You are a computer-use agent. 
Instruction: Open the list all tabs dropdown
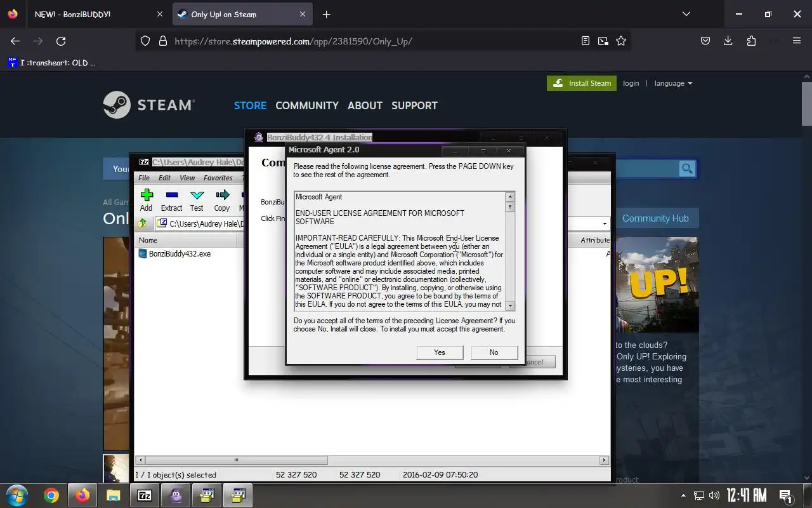click(x=686, y=14)
